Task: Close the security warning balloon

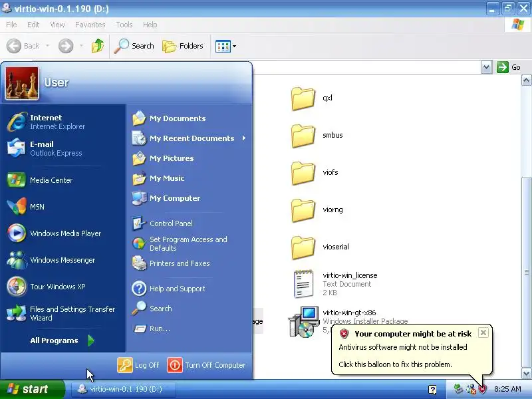Action: pos(483,332)
